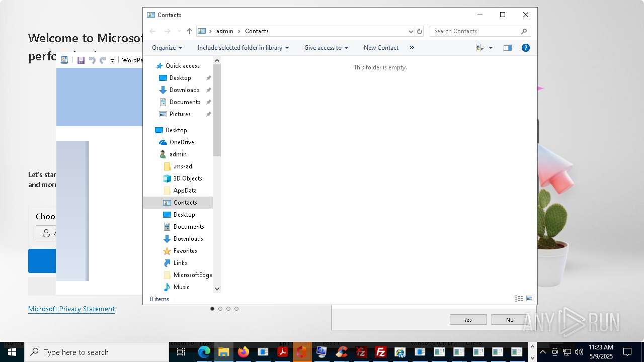Screen dimensions: 644x362
Task: Select the Contacts folder in tree
Action: 178,203
